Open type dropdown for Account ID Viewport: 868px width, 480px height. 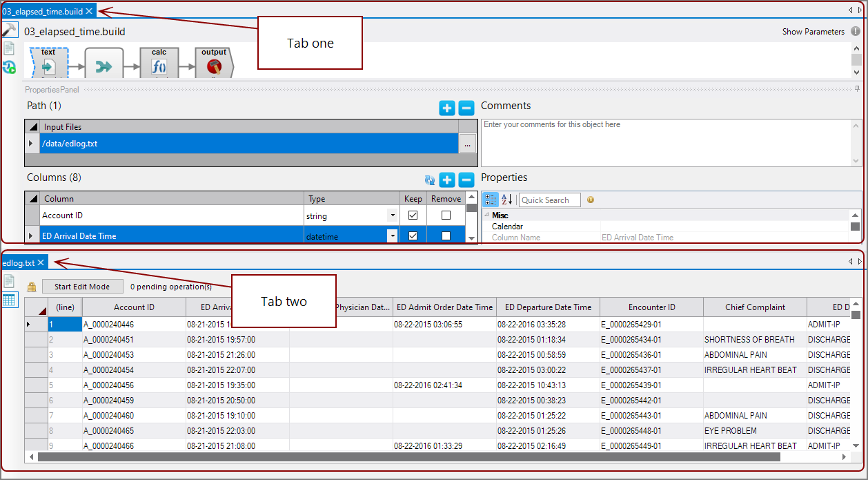click(x=392, y=215)
